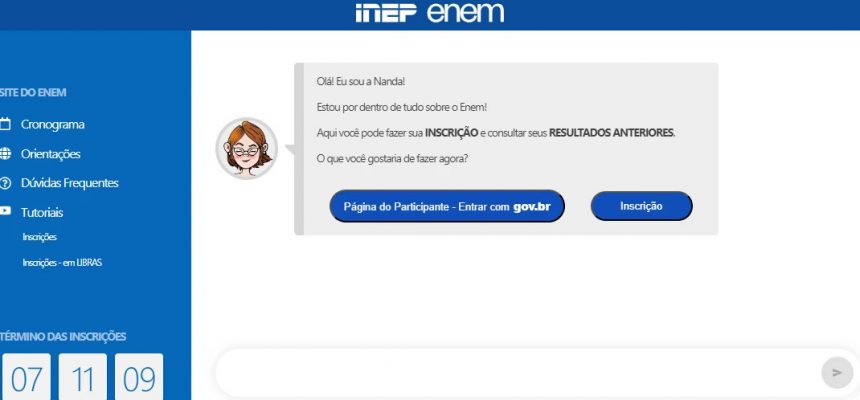Click the globe icon beside Orientações

[5, 154]
